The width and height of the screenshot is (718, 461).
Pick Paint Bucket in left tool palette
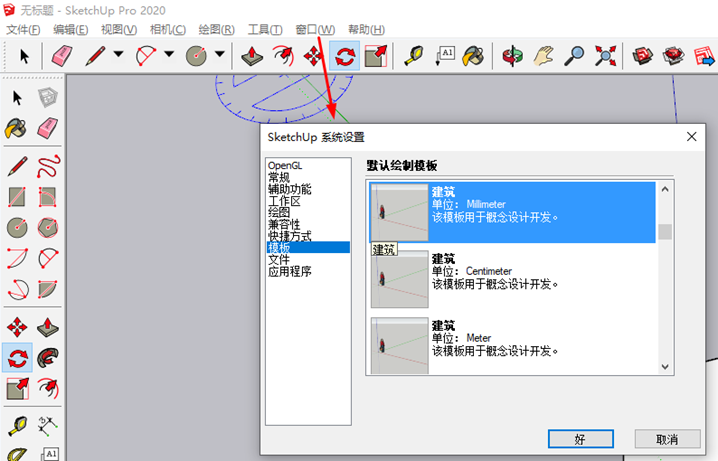pyautogui.click(x=16, y=129)
